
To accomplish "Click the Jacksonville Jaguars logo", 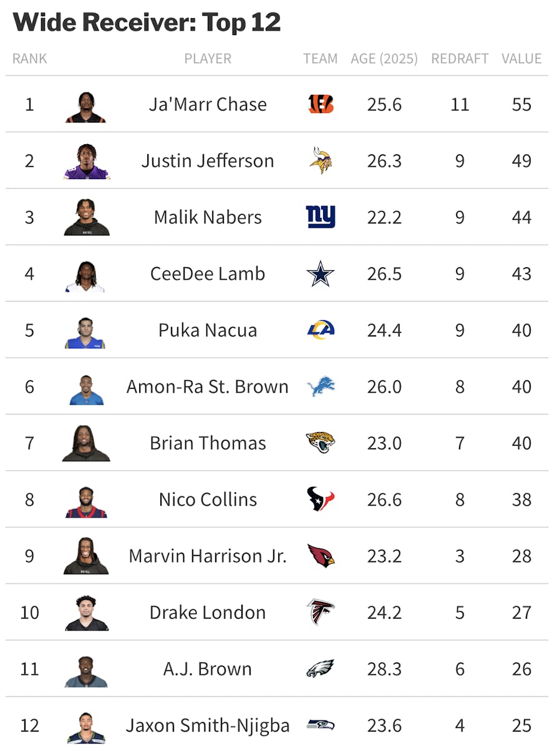I will (x=321, y=443).
